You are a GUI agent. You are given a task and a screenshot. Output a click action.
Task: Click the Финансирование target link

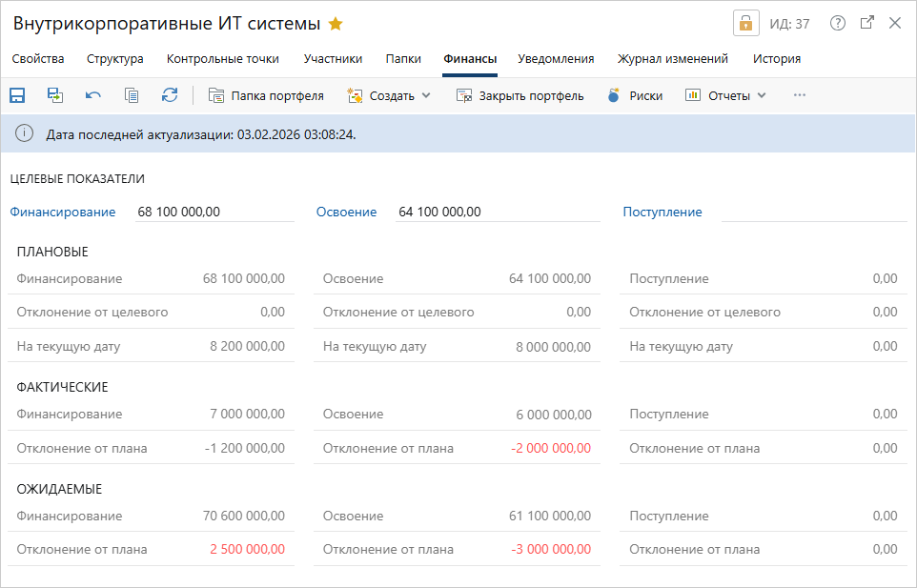click(63, 213)
